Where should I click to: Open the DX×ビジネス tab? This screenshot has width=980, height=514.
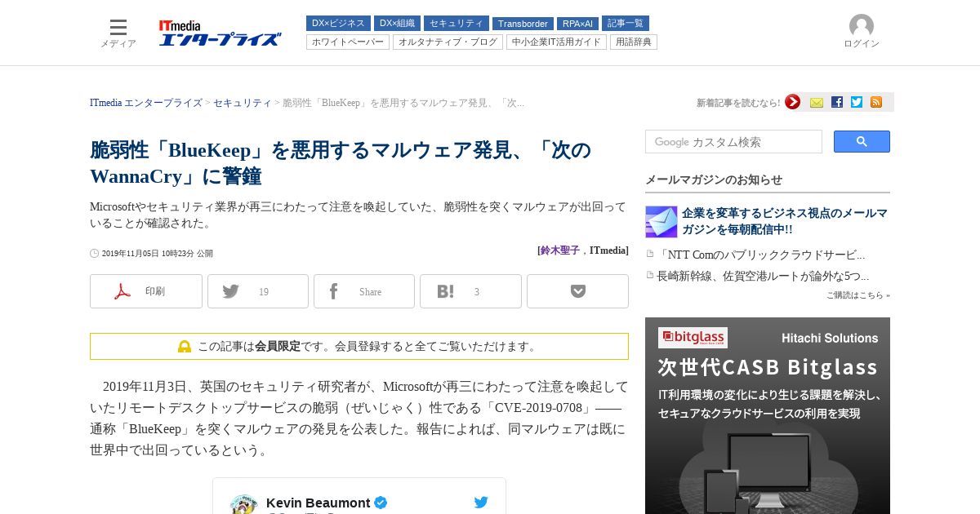[x=338, y=24]
